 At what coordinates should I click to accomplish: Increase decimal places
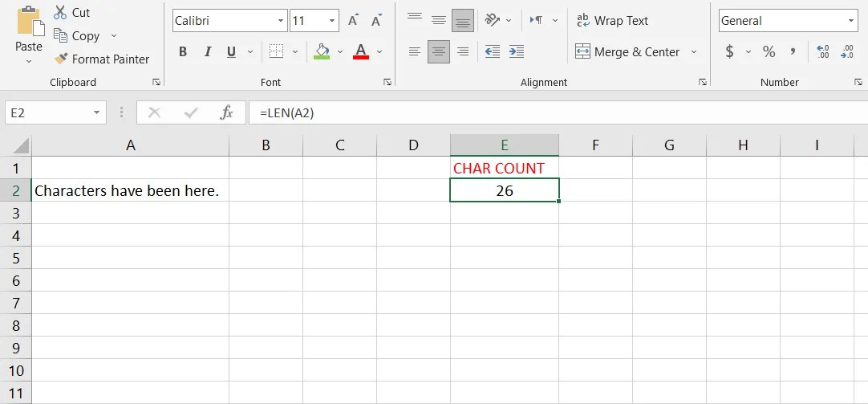822,52
